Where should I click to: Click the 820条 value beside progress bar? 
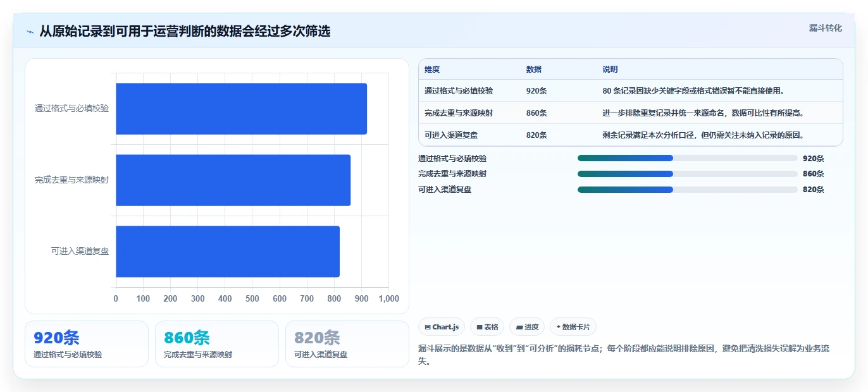coord(813,190)
